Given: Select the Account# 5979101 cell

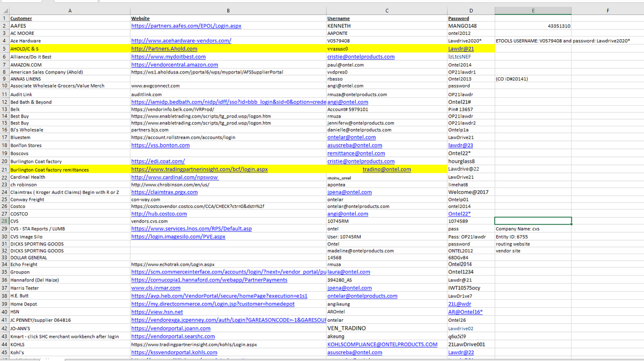Looking at the screenshot, I should click(386, 109).
